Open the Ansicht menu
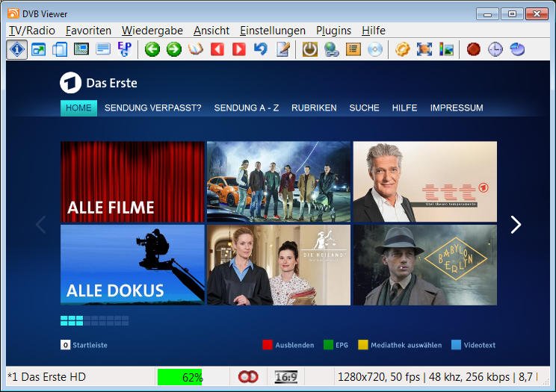556x392 pixels. (x=211, y=31)
